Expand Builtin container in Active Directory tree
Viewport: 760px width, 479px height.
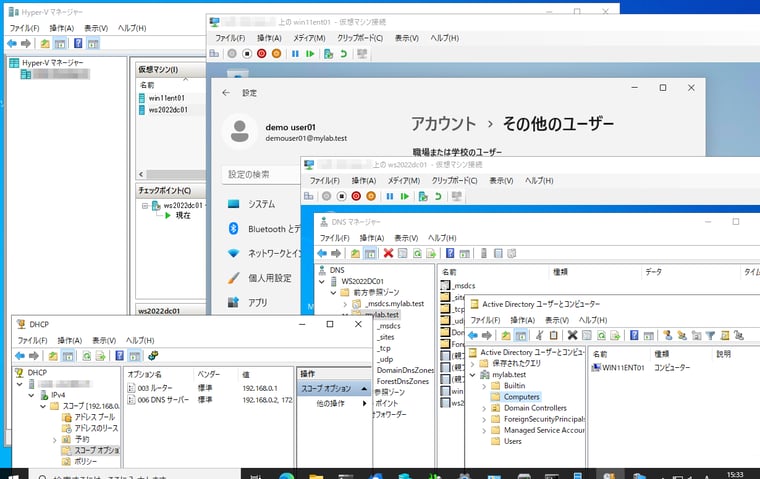[484, 386]
